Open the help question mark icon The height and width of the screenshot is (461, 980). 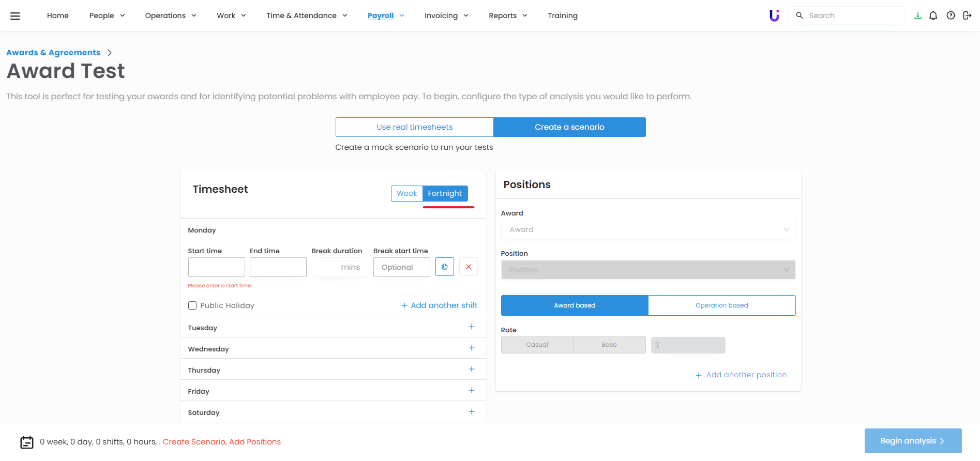[951, 16]
